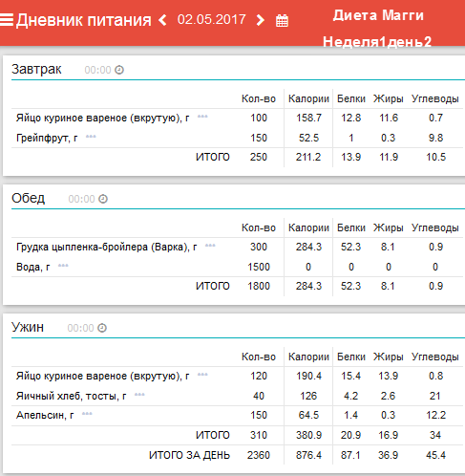465x476 pixels.
Task: Open options dots for Грейпфрут
Action: click(91, 137)
